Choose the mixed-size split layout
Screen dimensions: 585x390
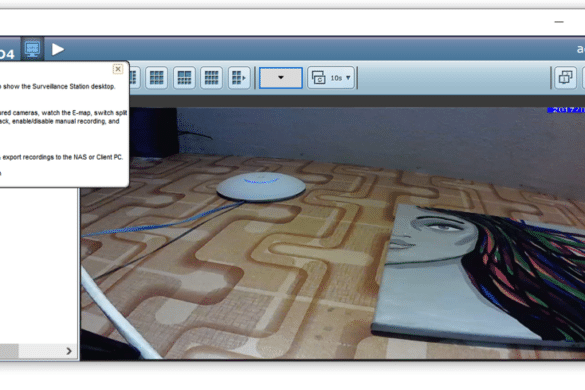tap(184, 78)
